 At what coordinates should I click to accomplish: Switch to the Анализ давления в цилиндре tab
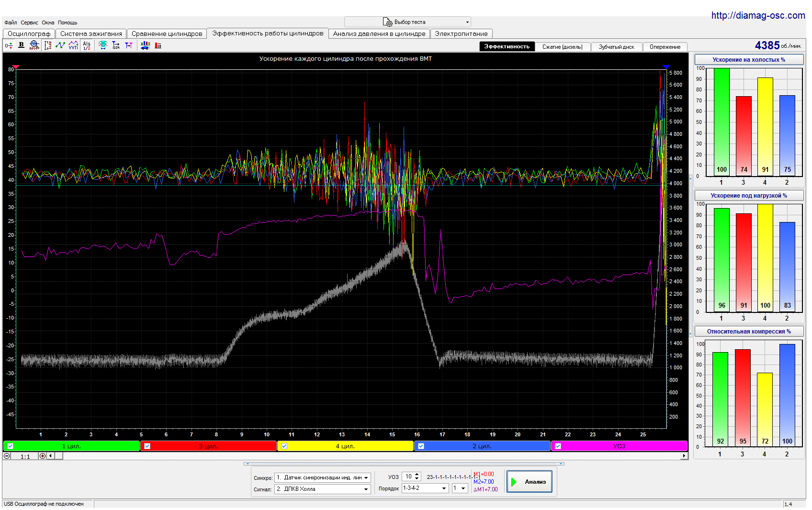(379, 33)
